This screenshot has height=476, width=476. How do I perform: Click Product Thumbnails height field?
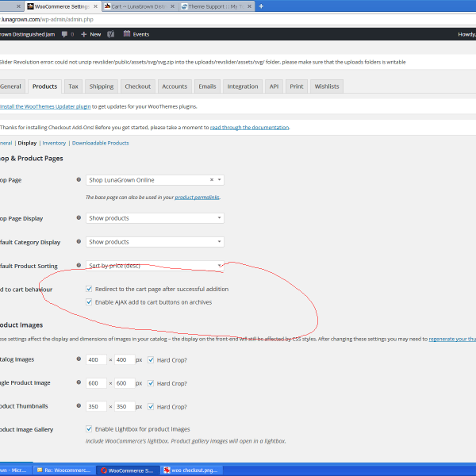[x=125, y=406]
